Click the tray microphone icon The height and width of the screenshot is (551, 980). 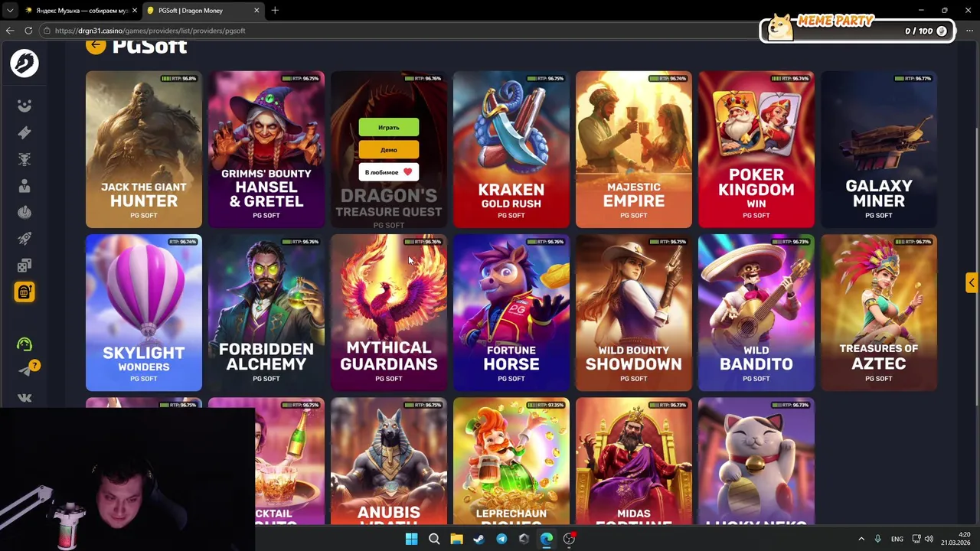(x=877, y=539)
